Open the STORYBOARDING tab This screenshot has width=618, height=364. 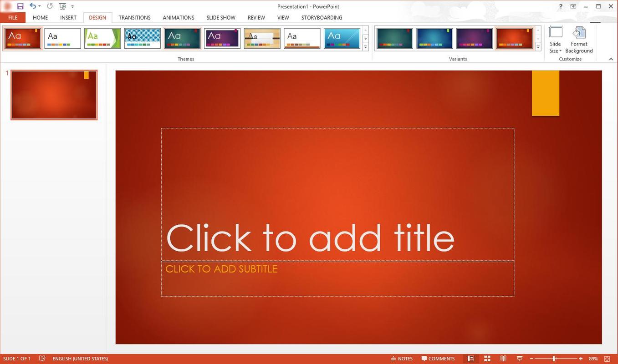click(322, 18)
